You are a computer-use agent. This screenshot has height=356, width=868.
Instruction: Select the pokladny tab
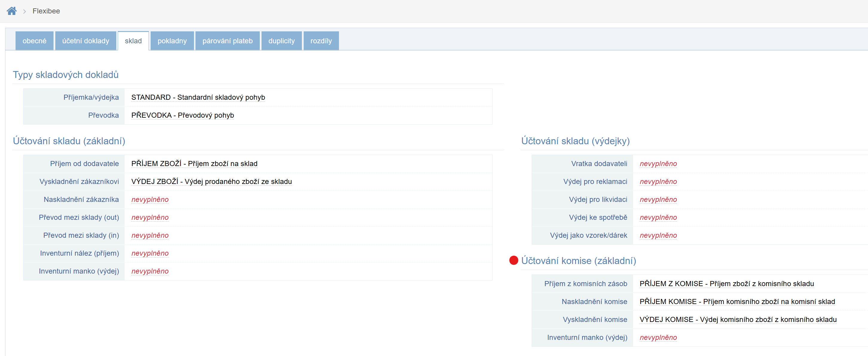click(172, 41)
